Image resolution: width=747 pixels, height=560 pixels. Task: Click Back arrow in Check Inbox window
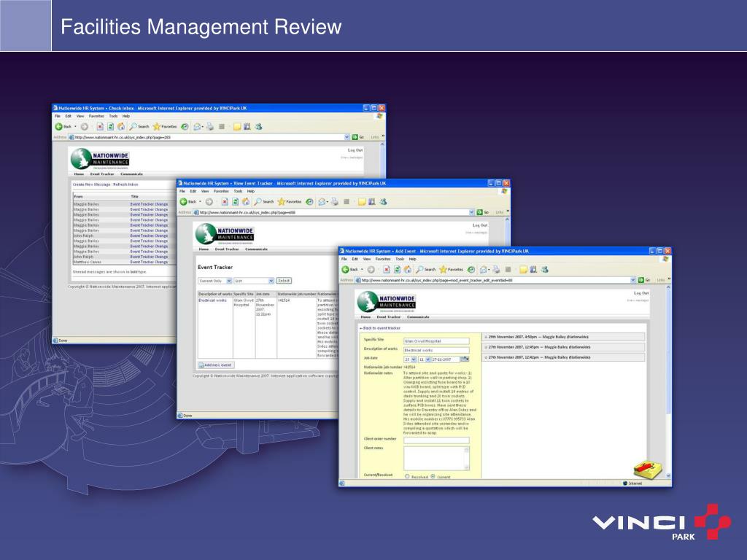58,127
